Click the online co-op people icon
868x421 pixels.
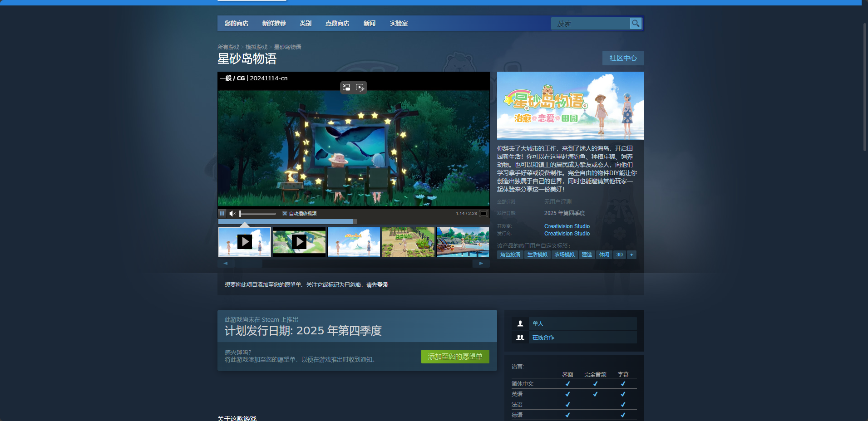tap(520, 337)
